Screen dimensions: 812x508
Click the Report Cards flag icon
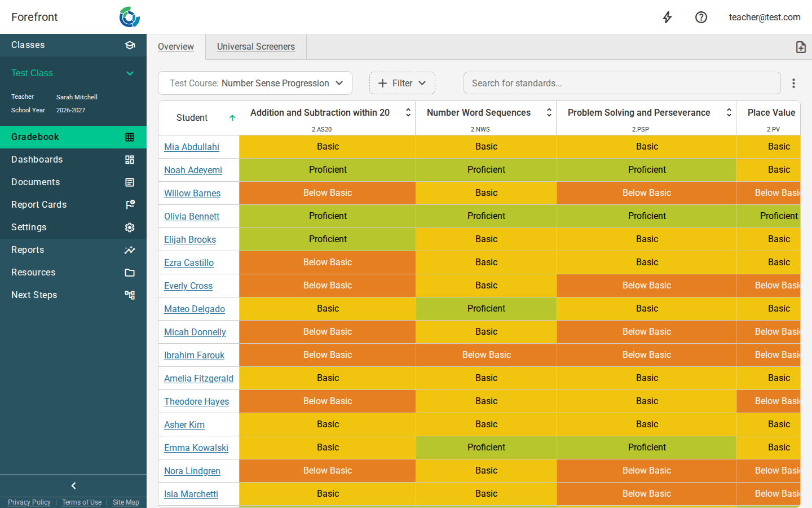pos(130,204)
